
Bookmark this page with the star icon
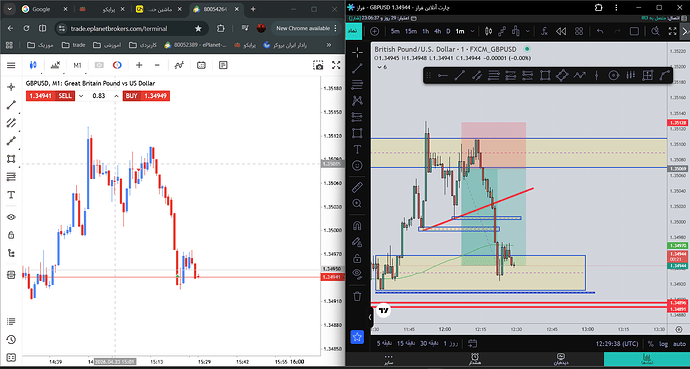[198, 28]
